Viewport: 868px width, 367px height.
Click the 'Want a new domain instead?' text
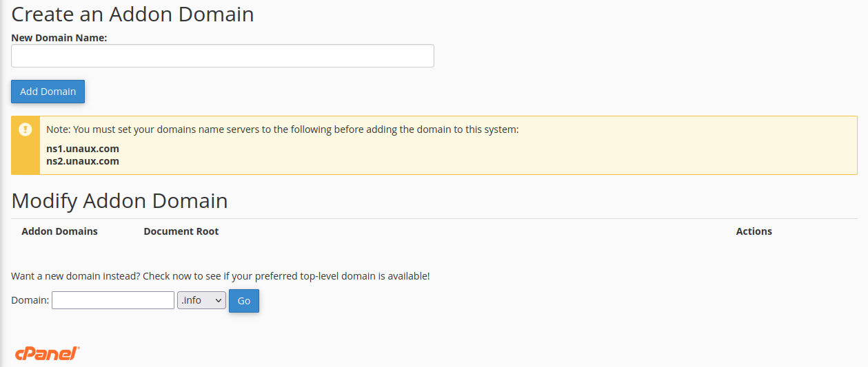tap(221, 276)
